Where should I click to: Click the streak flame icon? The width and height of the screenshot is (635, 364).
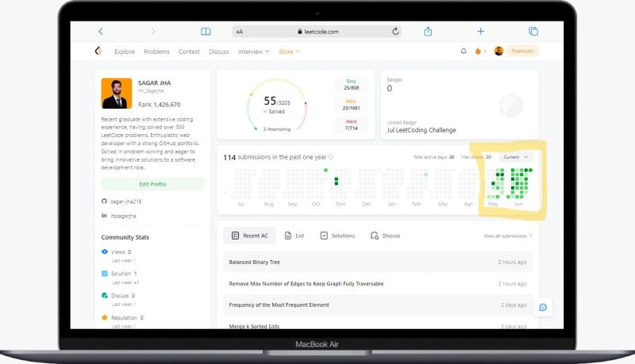478,51
